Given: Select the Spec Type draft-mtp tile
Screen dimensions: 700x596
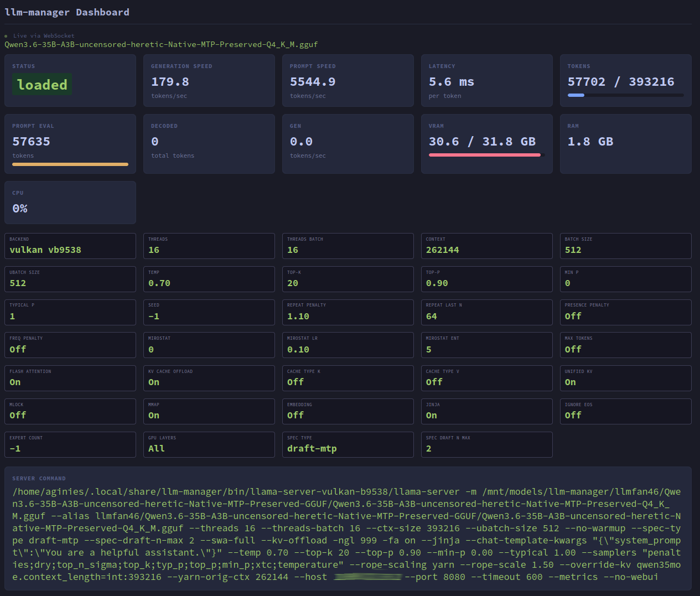Looking at the screenshot, I should [x=348, y=444].
